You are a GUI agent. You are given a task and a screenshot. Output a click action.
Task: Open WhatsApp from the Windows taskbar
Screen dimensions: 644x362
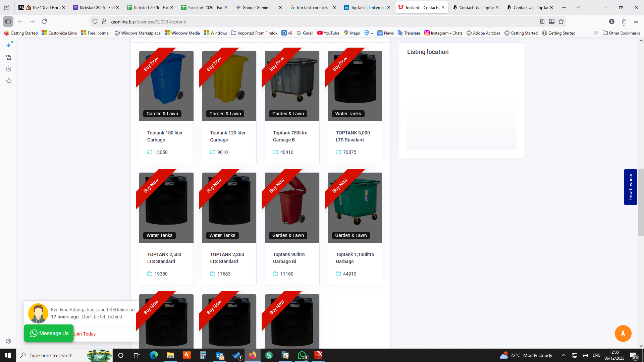302,355
